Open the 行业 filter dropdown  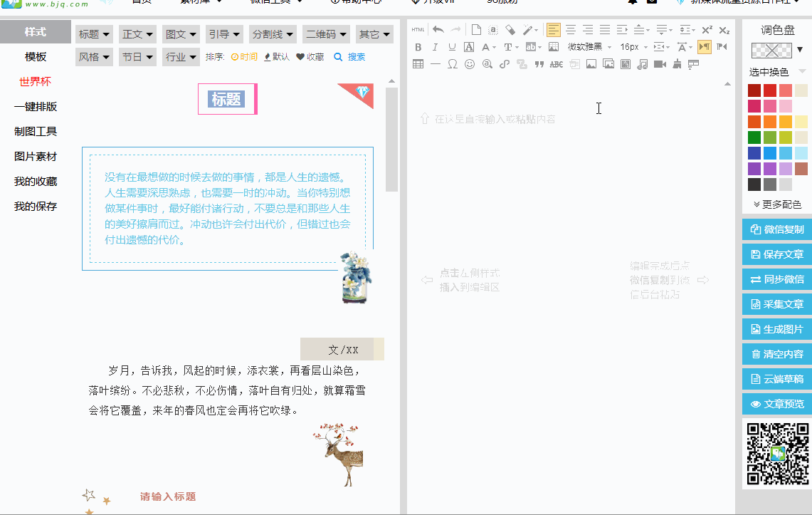(x=181, y=56)
